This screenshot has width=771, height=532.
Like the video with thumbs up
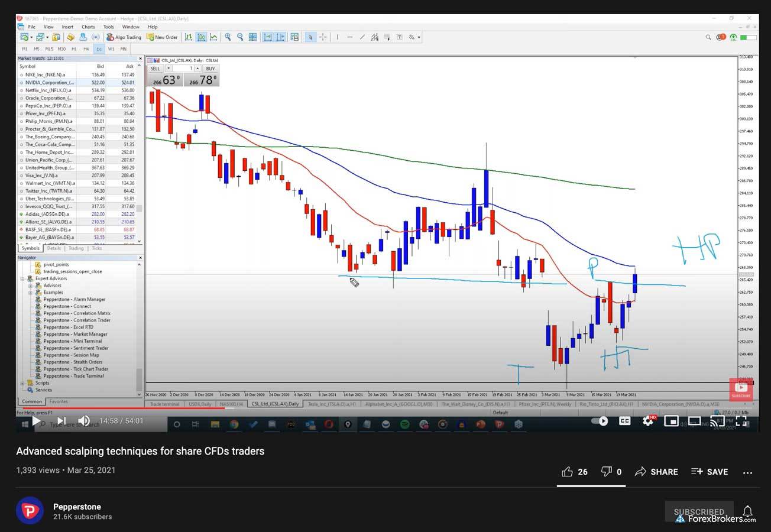click(x=568, y=472)
